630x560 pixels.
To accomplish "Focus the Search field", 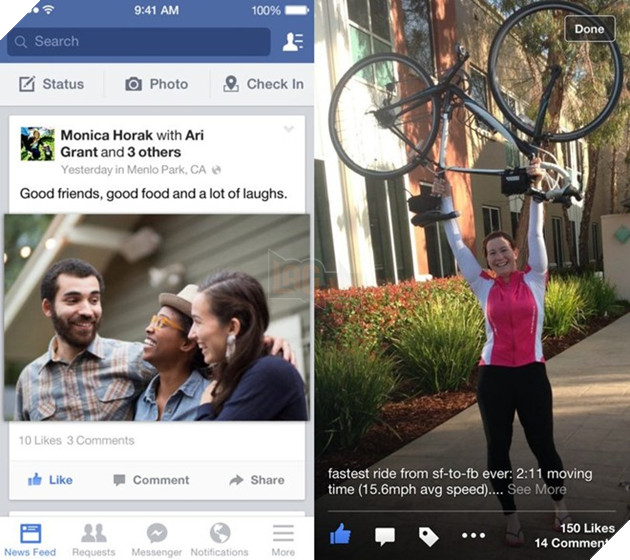I will click(139, 41).
